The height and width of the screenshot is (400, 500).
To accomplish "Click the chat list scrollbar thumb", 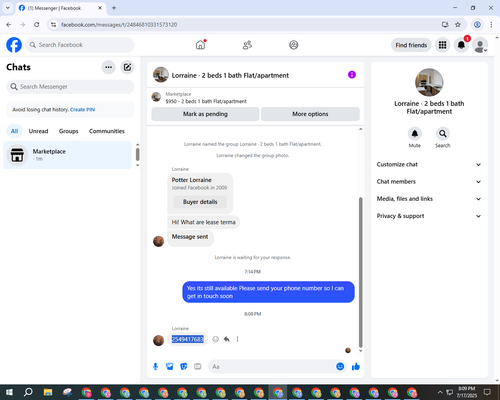I will tap(138, 154).
